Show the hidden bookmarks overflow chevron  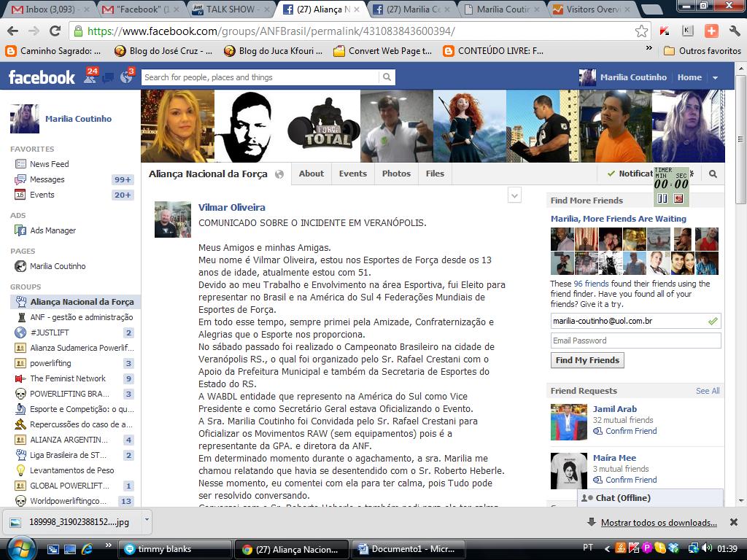[649, 48]
